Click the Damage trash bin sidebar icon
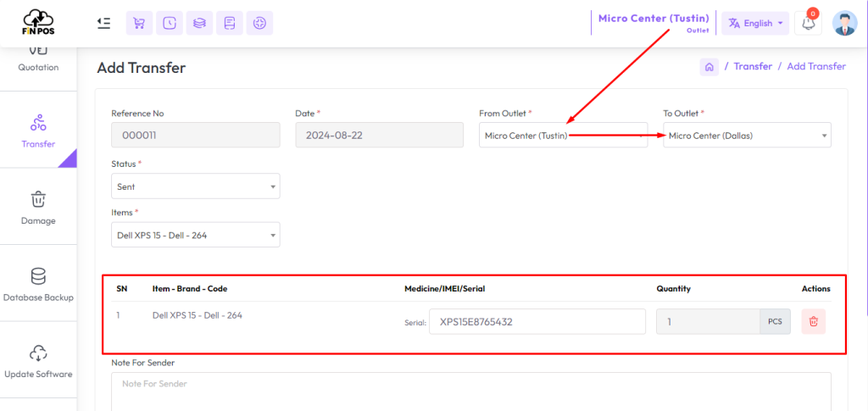This screenshot has height=411, width=868. pyautogui.click(x=38, y=199)
